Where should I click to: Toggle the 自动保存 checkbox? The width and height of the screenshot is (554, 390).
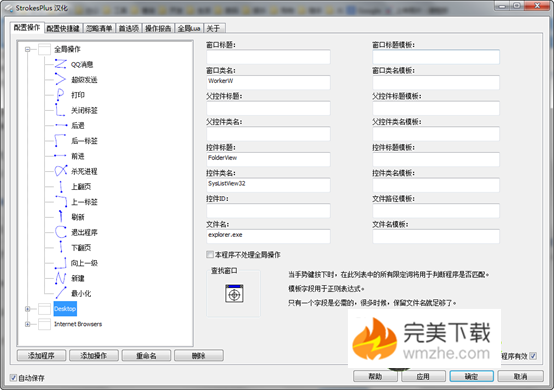13,378
